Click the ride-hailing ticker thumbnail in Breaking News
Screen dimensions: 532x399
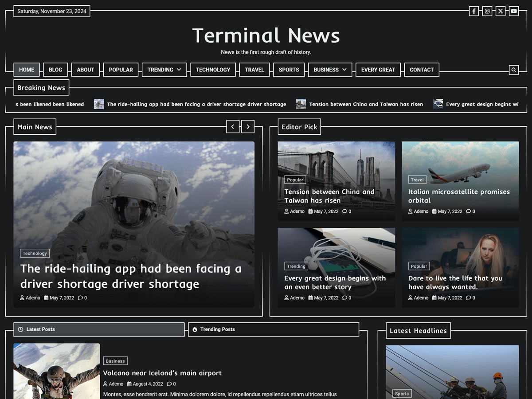tap(99, 104)
